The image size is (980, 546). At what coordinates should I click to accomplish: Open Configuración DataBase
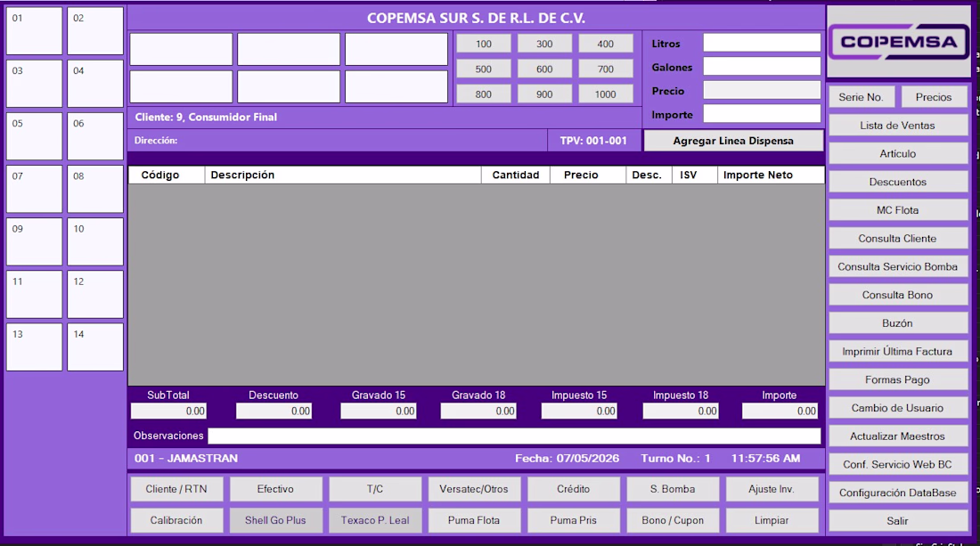coord(897,493)
